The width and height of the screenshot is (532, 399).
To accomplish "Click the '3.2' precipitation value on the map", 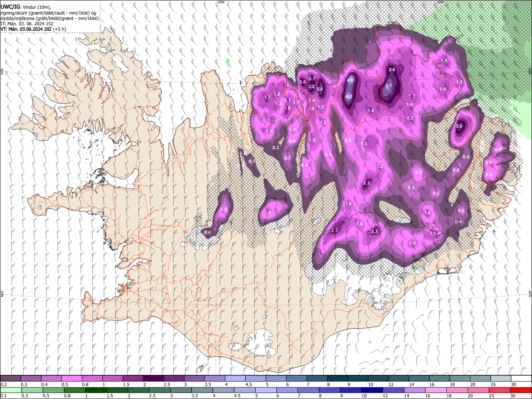I will 311,86.
